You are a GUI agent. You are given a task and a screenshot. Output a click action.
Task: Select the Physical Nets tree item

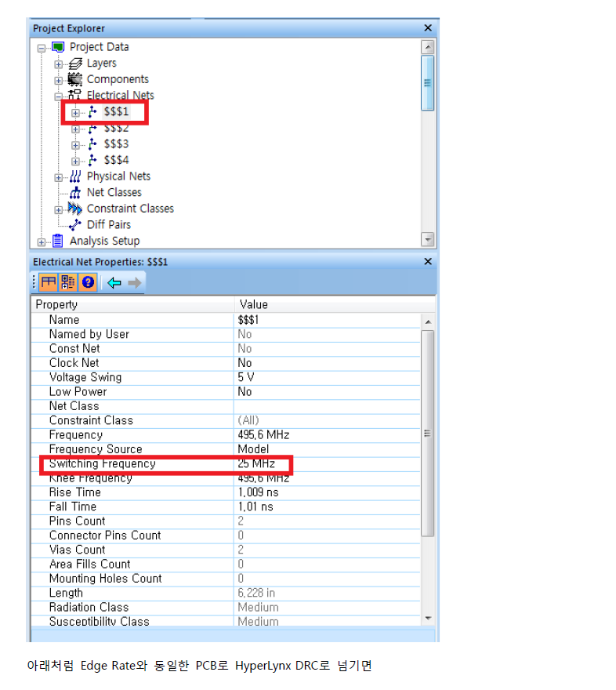pos(118,176)
